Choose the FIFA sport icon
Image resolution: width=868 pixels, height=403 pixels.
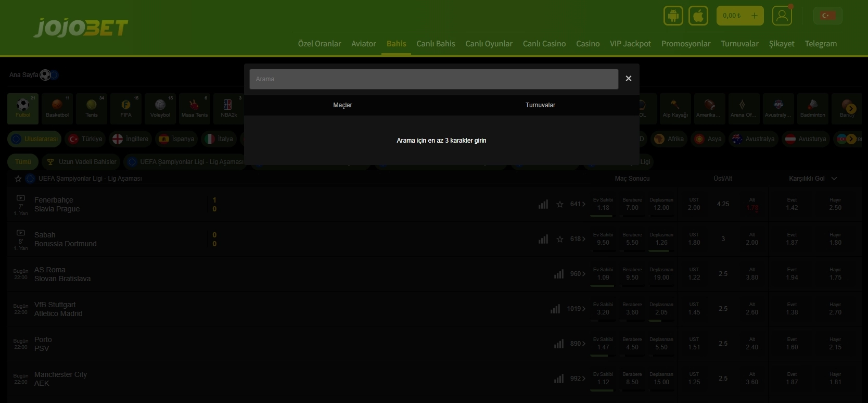coord(126,109)
